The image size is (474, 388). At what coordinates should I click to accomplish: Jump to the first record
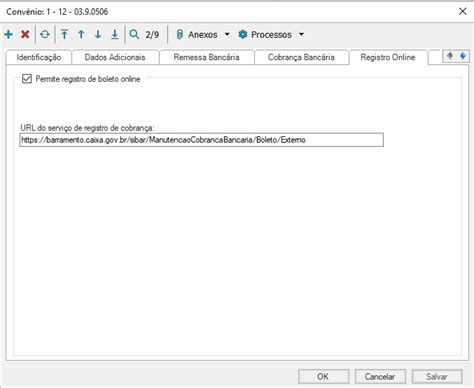[x=64, y=34]
